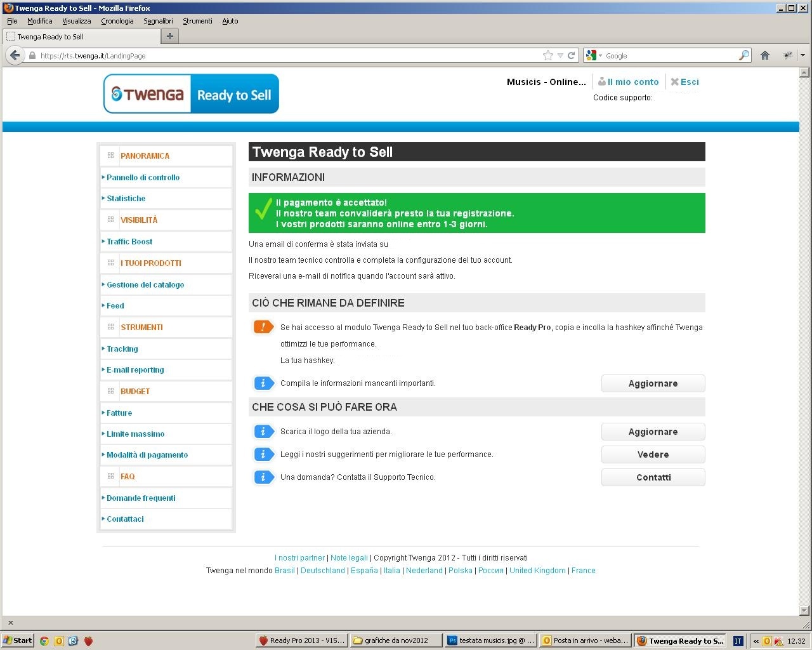The height and width of the screenshot is (650, 812).
Task: Open the URL history dropdown arrow
Action: tap(560, 55)
